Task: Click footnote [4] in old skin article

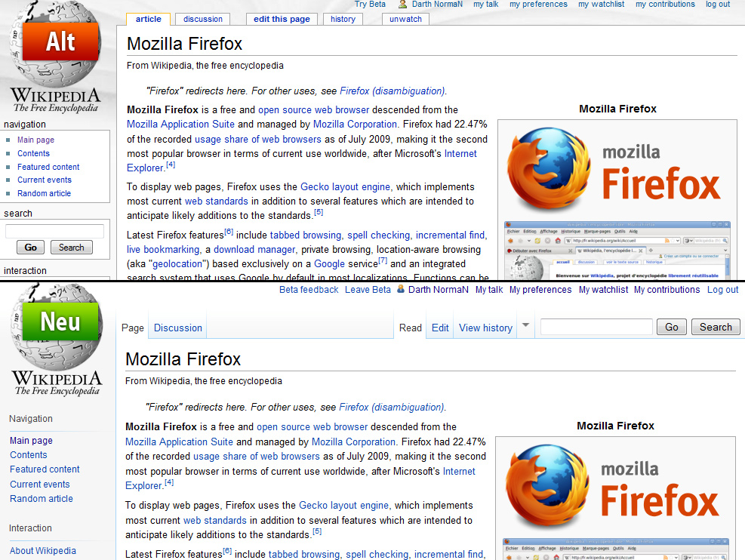Action: coord(171,165)
